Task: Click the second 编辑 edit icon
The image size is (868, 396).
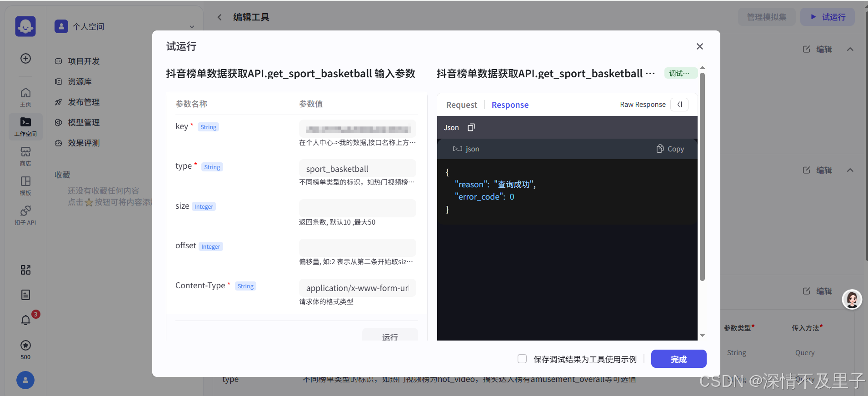Action: [x=806, y=170]
